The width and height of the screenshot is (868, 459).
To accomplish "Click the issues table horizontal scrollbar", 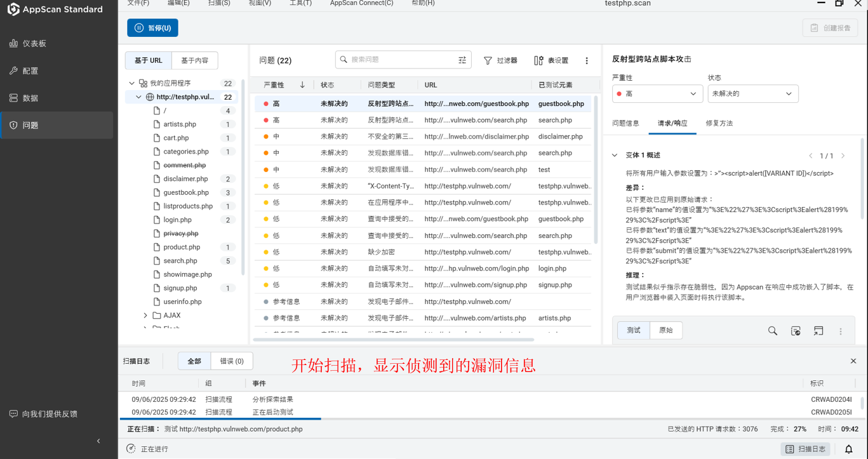I will pyautogui.click(x=394, y=340).
